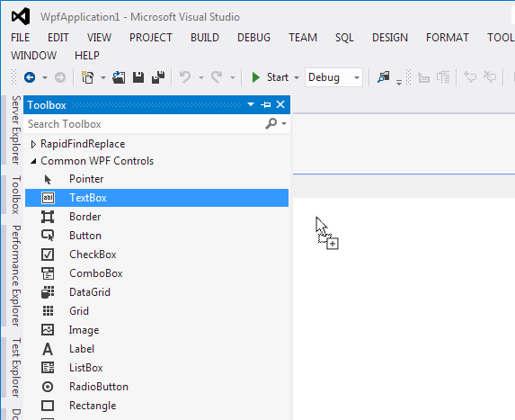Viewport: 515px width, 420px height.
Task: Click the Navigate Backward arrow icon
Action: 30,77
